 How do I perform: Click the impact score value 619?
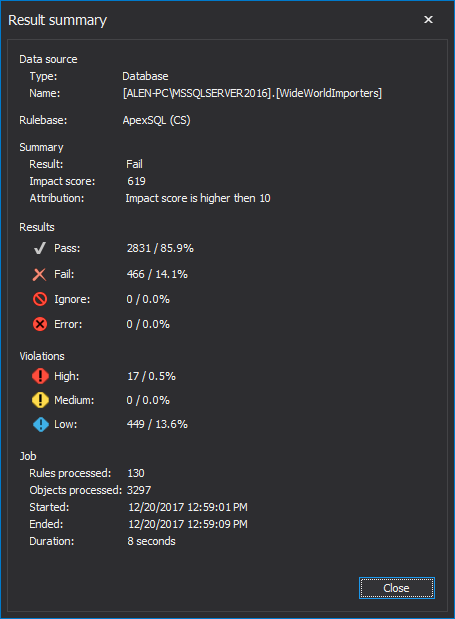136,181
